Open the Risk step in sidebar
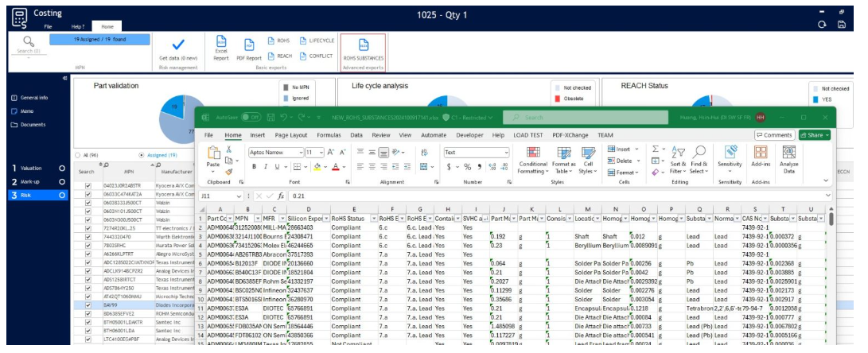The height and width of the screenshot is (353, 868). click(25, 195)
